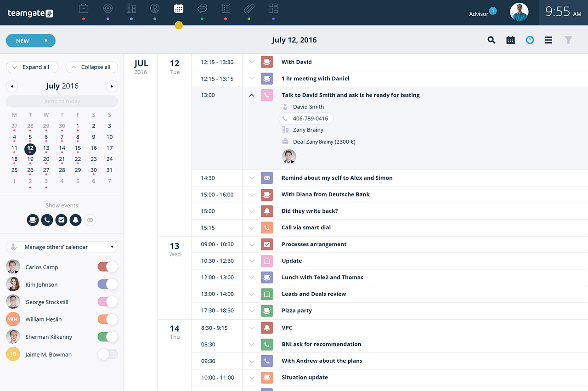This screenshot has height=391, width=588.
Task: Toggle reminder events bell filter
Action: pyautogui.click(x=75, y=220)
